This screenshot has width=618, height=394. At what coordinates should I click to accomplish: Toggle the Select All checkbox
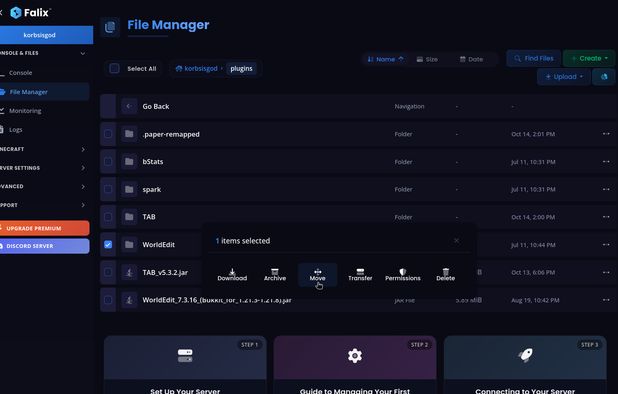[114, 69]
